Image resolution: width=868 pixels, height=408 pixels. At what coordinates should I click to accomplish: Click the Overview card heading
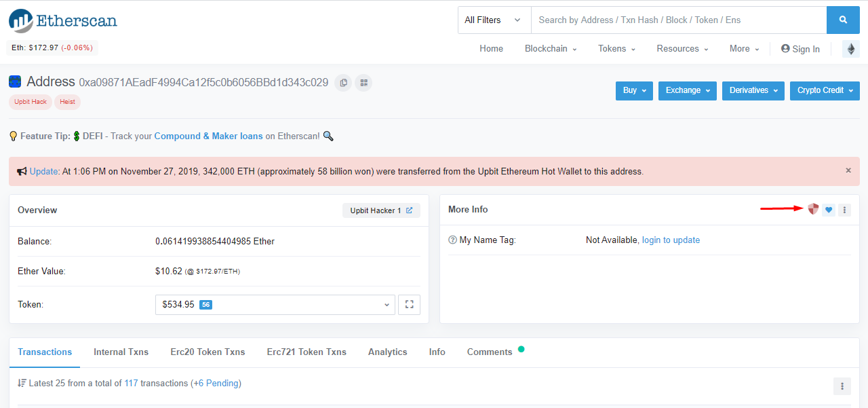click(x=37, y=210)
